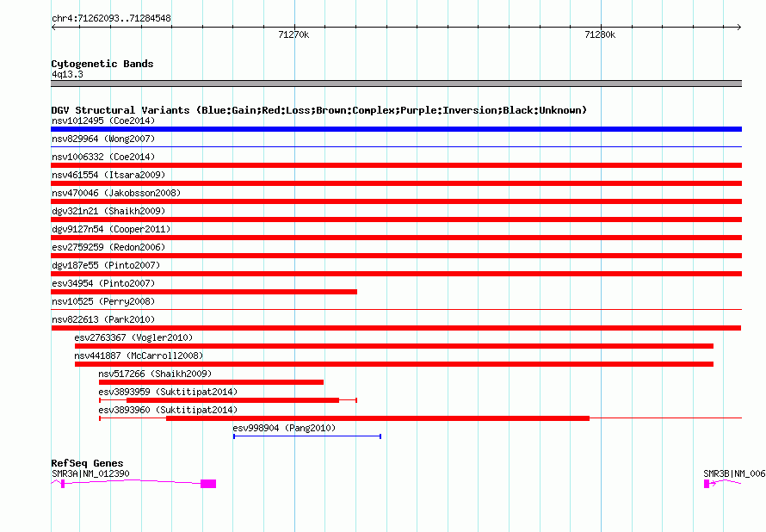Open the nsv1006332 (Coe2014) label link

[103, 157]
